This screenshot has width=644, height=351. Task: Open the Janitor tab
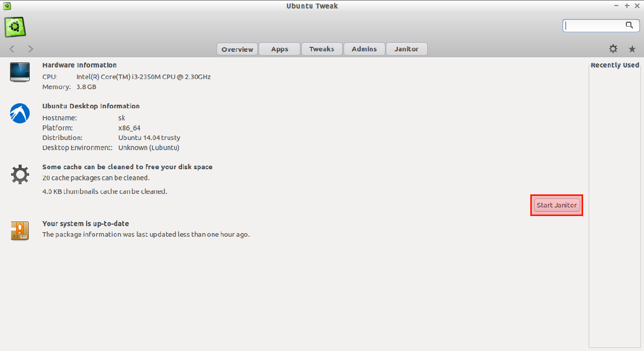pyautogui.click(x=407, y=49)
